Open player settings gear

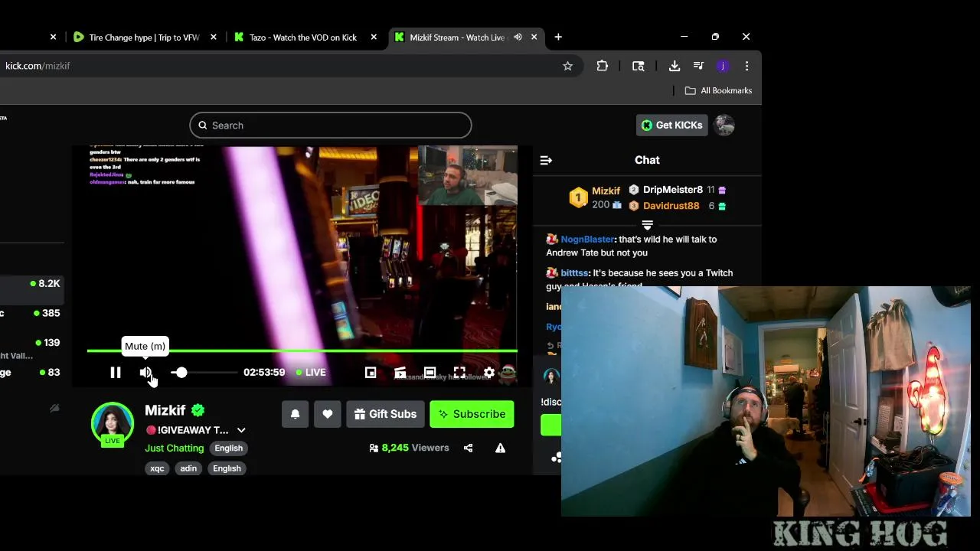pos(489,373)
